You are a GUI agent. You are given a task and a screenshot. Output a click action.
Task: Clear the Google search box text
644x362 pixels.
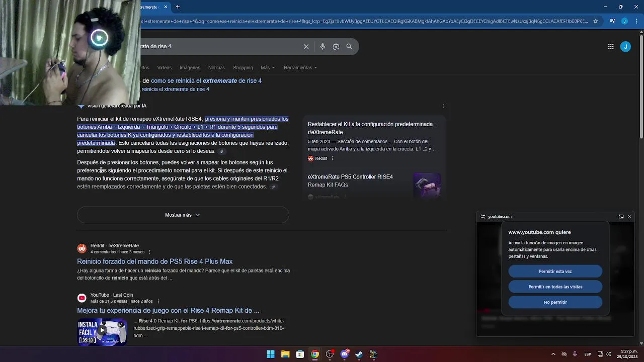[306, 46]
